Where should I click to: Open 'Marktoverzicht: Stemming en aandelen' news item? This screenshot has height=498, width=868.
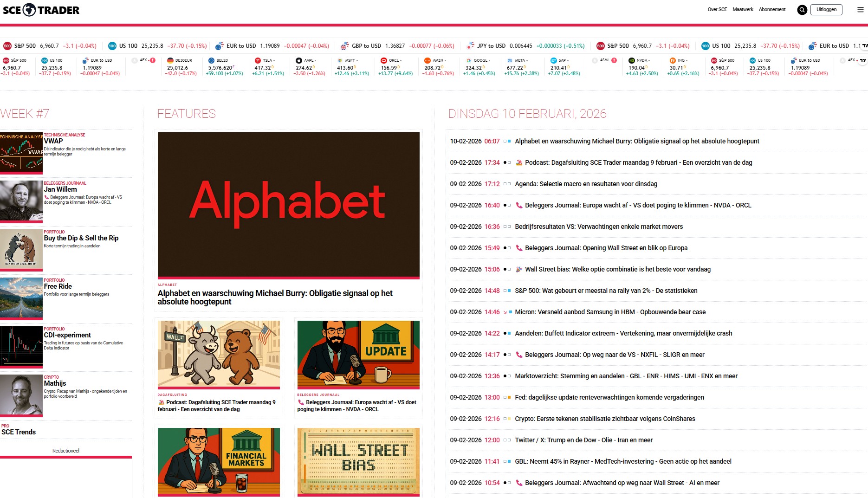tap(626, 376)
